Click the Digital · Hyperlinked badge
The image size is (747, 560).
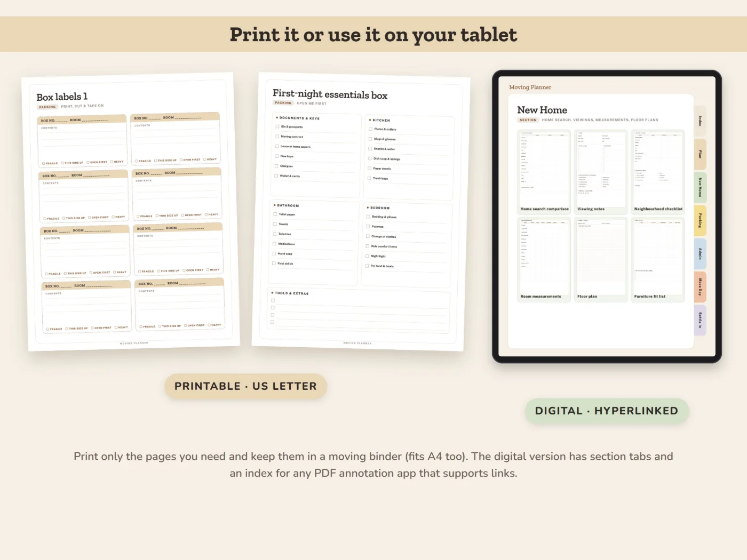[607, 411]
